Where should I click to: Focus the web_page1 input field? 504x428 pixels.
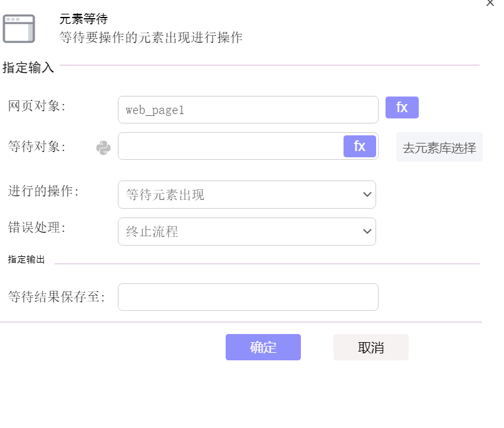(x=248, y=110)
